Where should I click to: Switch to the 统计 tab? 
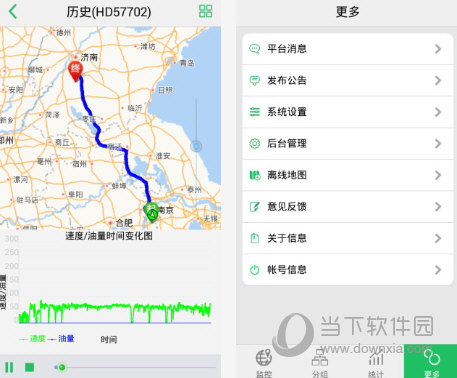click(376, 363)
